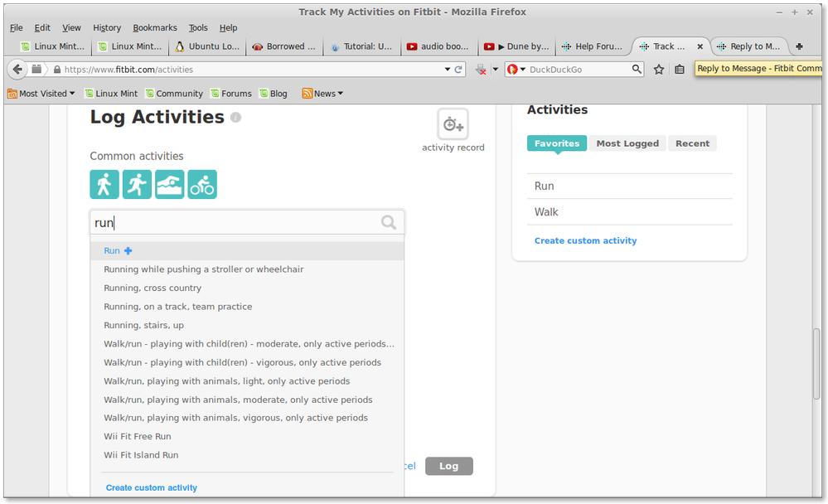Image resolution: width=828 pixels, height=504 pixels.
Task: Open the View menu
Action: click(x=71, y=27)
